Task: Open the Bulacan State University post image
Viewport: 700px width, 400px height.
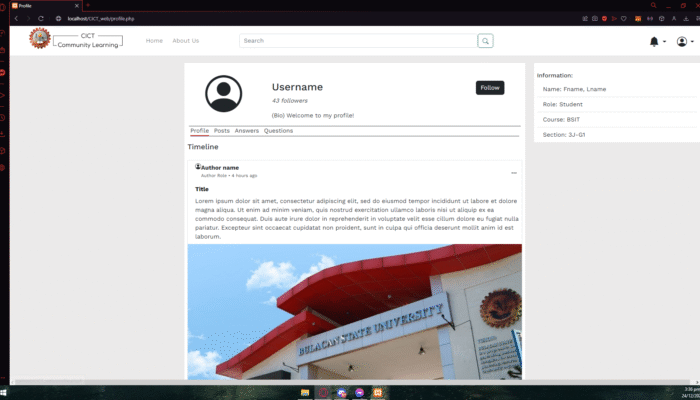Action: [354, 312]
